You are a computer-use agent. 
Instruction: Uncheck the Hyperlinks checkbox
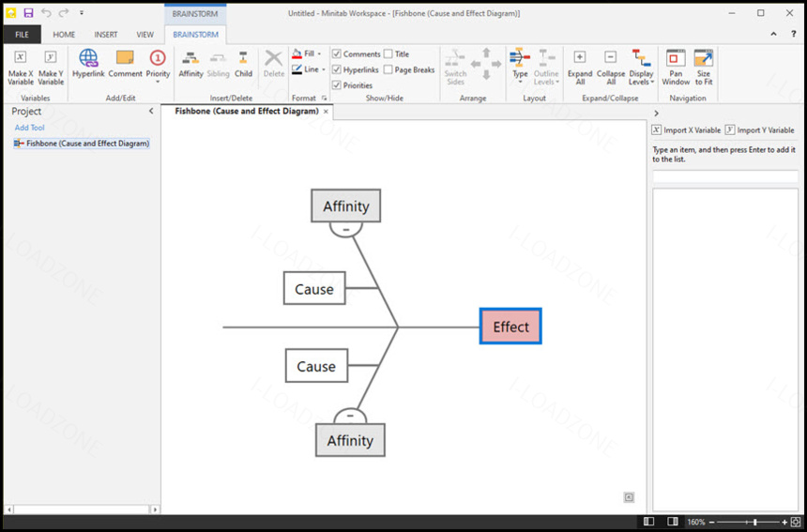tap(337, 69)
